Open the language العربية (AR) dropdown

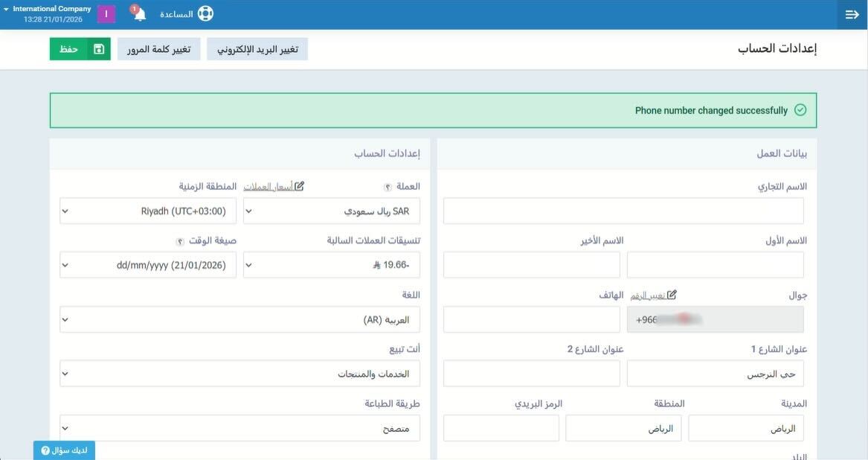[239, 319]
